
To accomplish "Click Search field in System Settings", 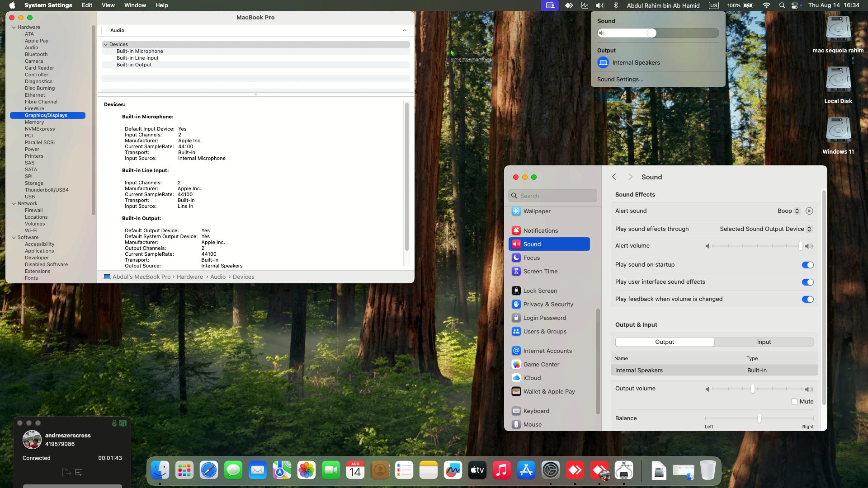I will [552, 196].
